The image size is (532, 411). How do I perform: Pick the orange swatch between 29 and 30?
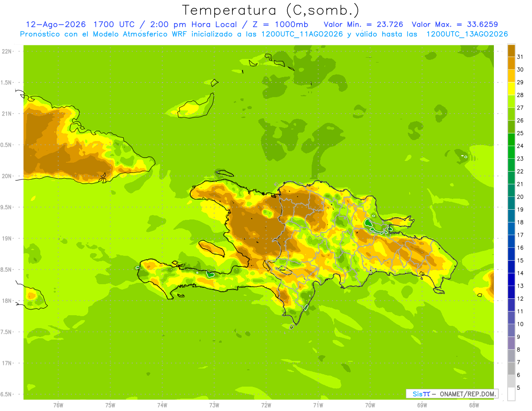(512, 75)
